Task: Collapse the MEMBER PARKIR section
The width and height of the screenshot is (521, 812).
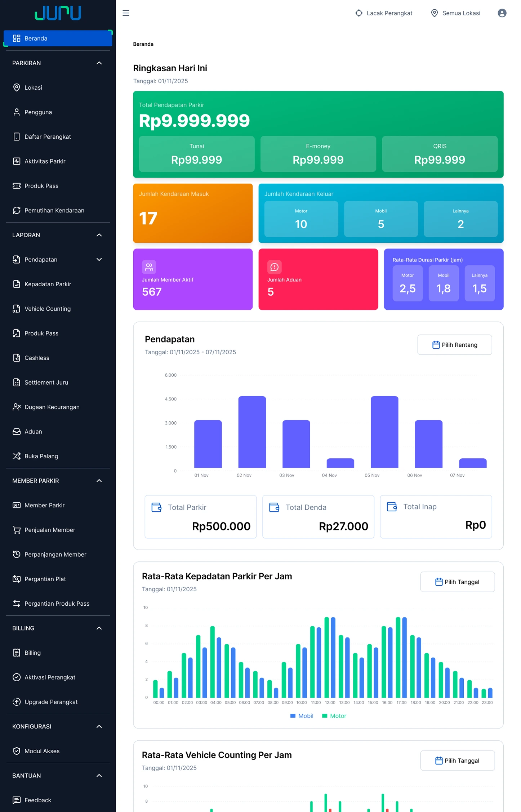Action: tap(99, 481)
